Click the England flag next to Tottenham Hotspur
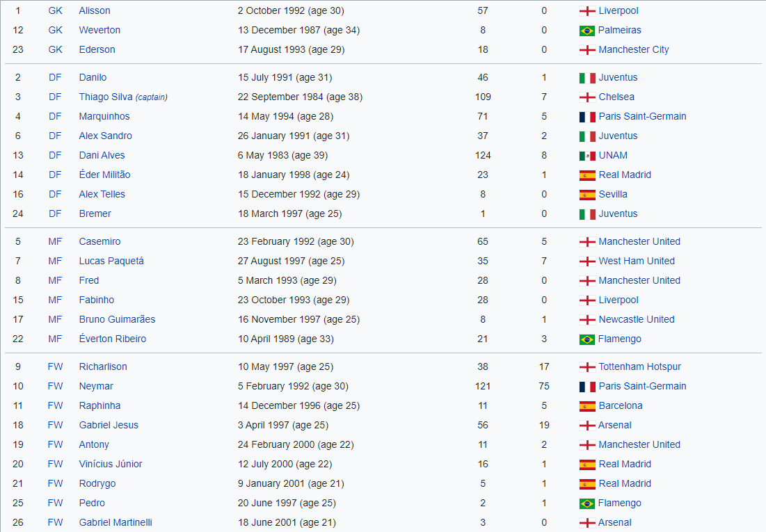Screen dimensions: 766x532 [x=587, y=367]
